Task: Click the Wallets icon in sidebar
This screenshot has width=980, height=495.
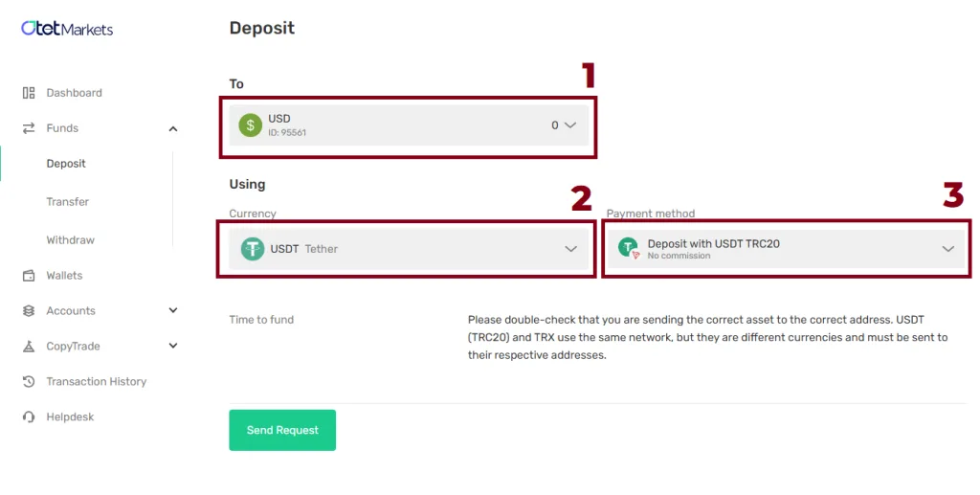Action: (x=29, y=276)
